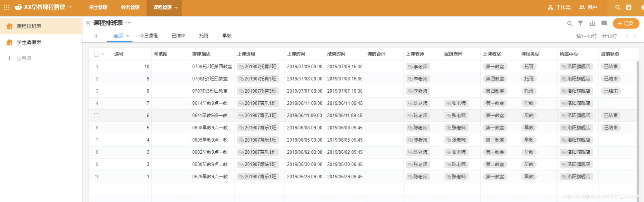644x202 pixels.
Task: Switch to 全部 view tab
Action: tap(118, 36)
